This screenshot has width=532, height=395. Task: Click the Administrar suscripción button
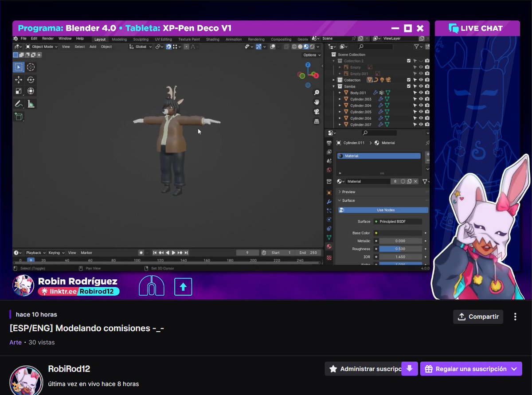(363, 369)
